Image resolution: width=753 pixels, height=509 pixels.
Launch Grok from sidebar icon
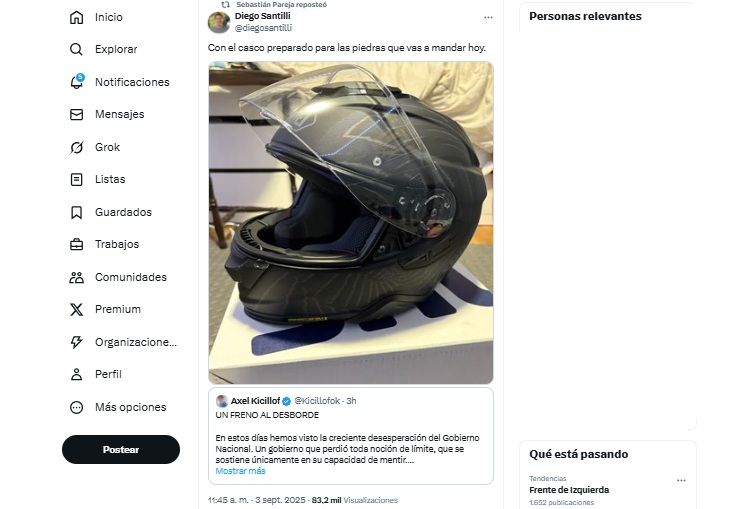tap(77, 147)
